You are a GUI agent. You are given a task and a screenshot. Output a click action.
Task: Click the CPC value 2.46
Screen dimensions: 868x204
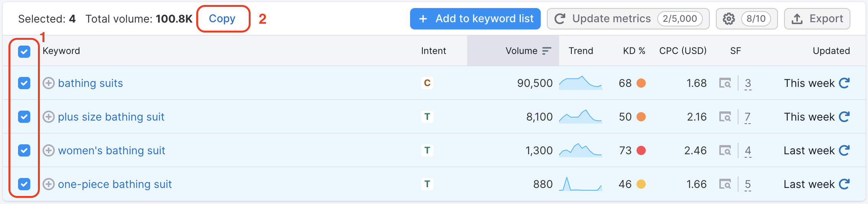point(695,150)
